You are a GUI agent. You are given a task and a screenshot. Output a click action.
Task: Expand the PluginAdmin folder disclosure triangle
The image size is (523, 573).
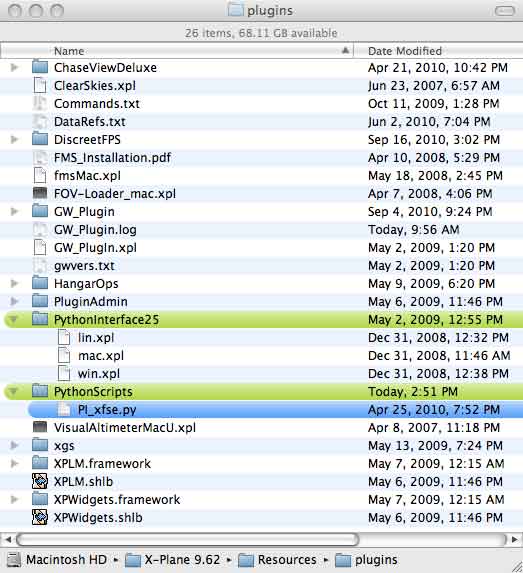(14, 301)
